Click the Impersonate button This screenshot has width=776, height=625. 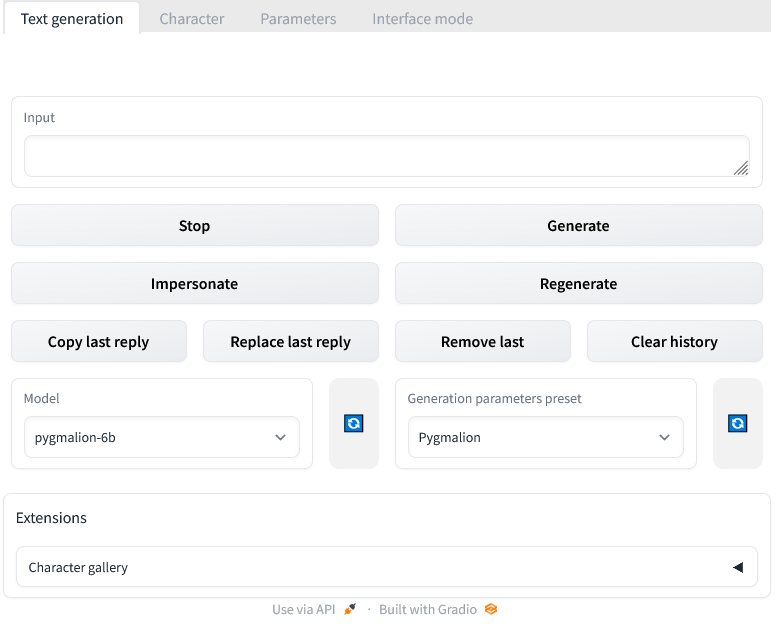195,284
